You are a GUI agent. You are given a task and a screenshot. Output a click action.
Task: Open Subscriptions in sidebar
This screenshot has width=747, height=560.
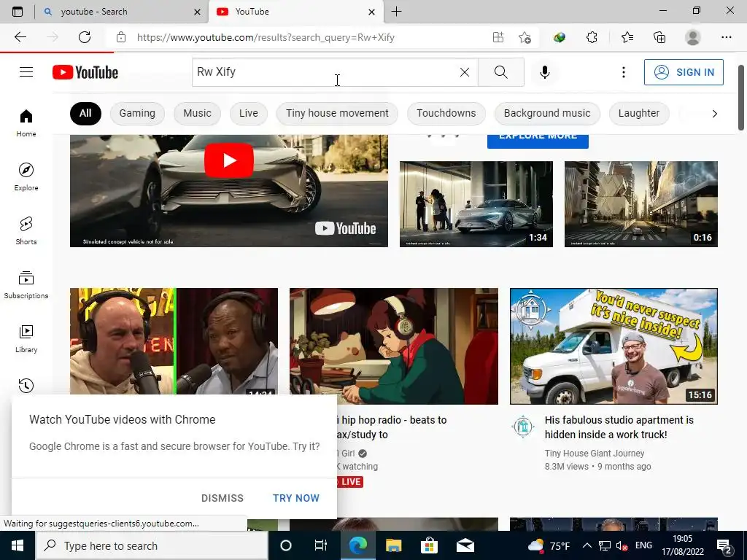point(26,284)
